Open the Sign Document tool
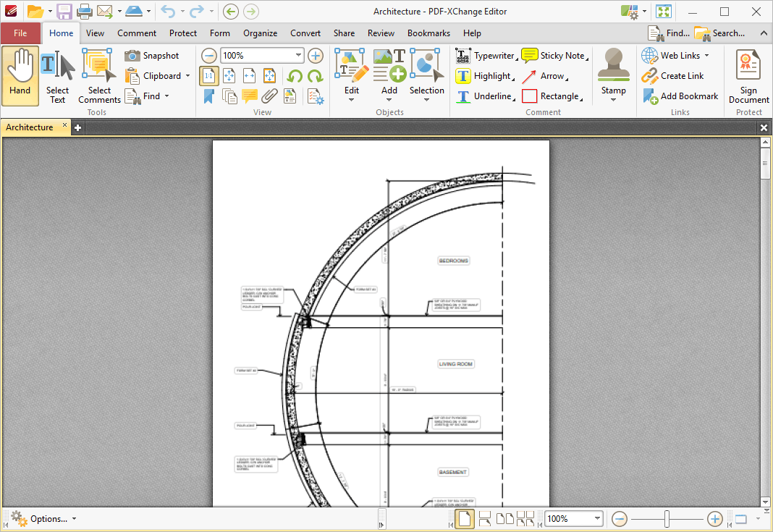 (x=748, y=76)
